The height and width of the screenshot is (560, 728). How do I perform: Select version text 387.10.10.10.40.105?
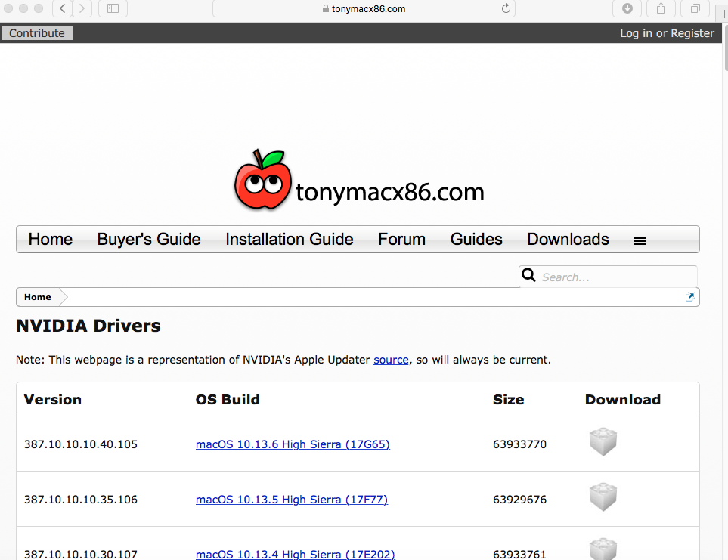[x=81, y=444]
